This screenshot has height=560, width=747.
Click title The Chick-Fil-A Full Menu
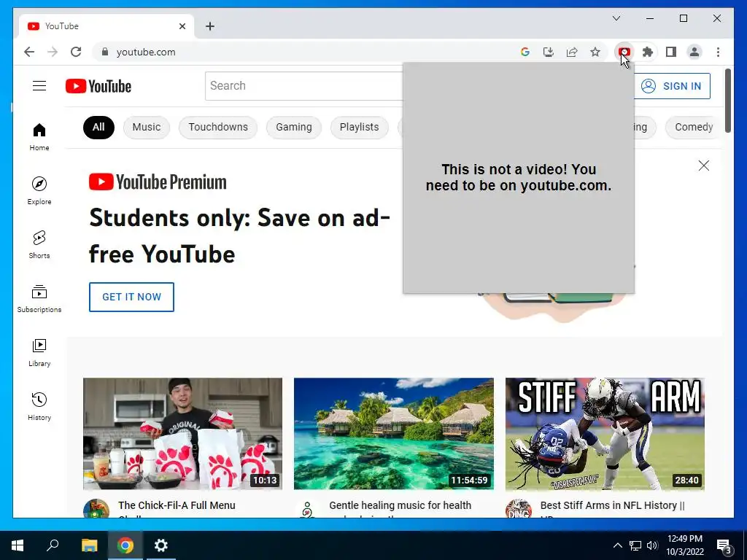click(177, 505)
